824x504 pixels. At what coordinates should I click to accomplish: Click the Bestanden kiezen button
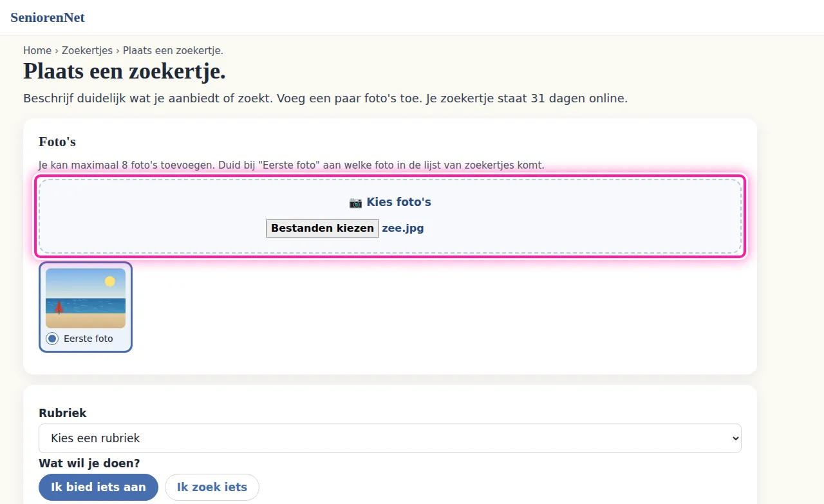[x=323, y=228]
